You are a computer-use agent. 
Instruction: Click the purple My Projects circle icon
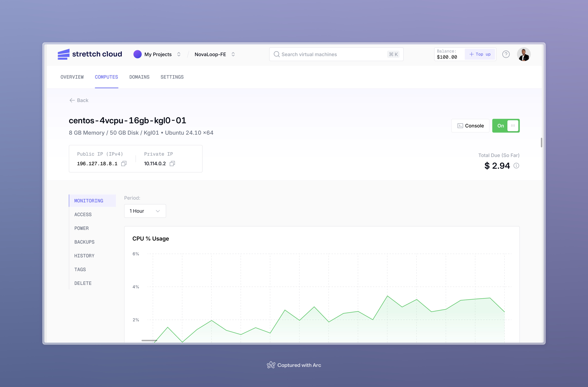[x=137, y=54]
